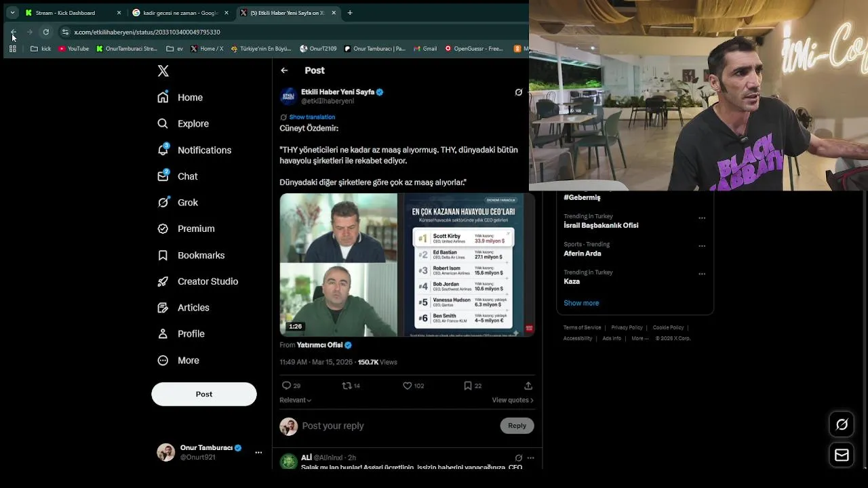Screen dimensions: 868x488
Task: Open a new browser tab
Action: pyautogui.click(x=350, y=13)
